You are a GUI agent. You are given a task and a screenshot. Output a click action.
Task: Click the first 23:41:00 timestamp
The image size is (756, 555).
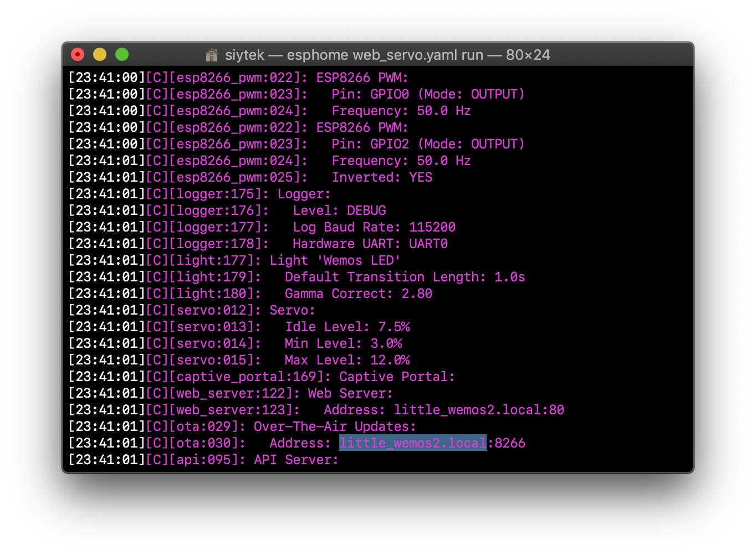coord(106,78)
